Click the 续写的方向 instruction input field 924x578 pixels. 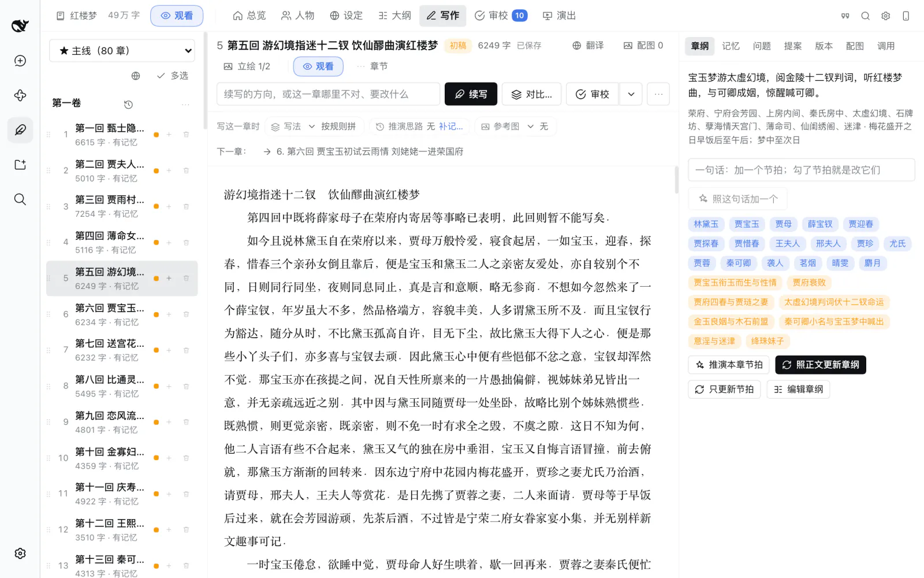[x=328, y=94]
